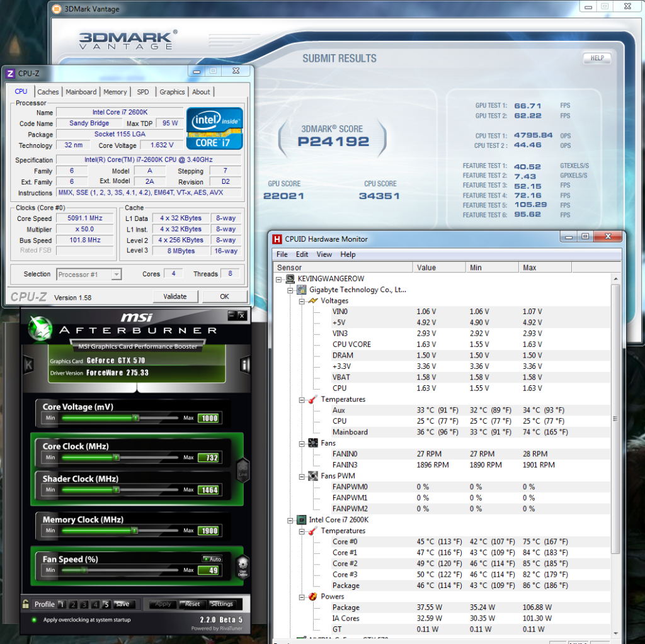The height and width of the screenshot is (644, 645).
Task: Click the Fan Speed slider handle
Action: coord(84,570)
